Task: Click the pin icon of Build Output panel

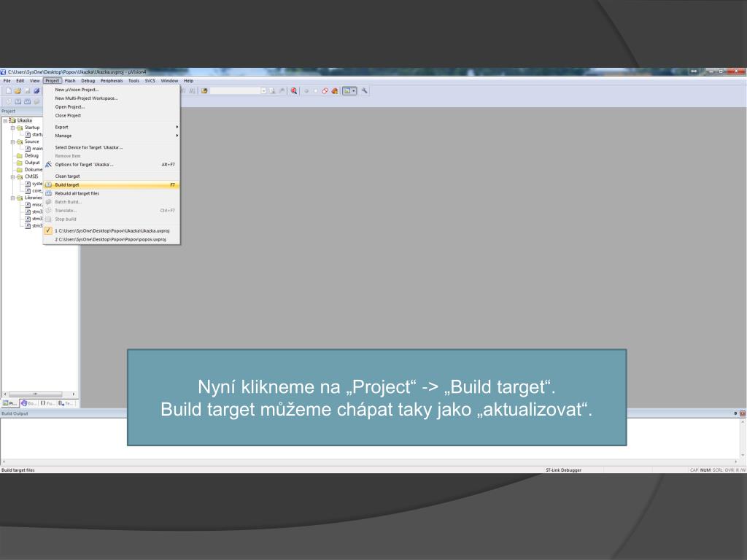Action: coord(735,413)
